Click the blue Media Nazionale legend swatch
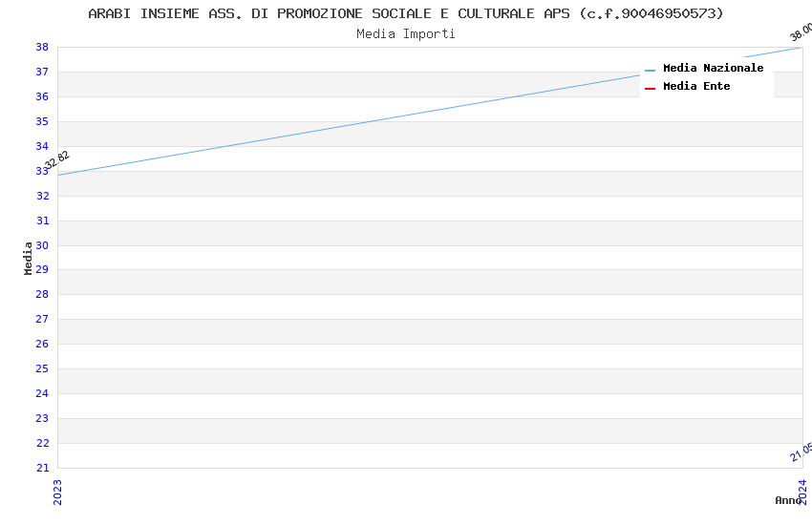812x525 pixels. click(x=650, y=71)
